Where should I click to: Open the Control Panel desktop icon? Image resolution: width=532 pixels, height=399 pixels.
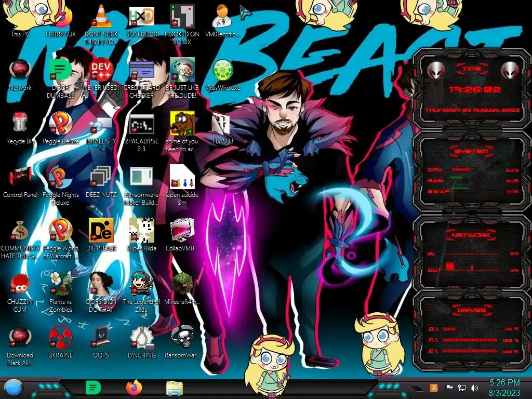[x=20, y=182]
